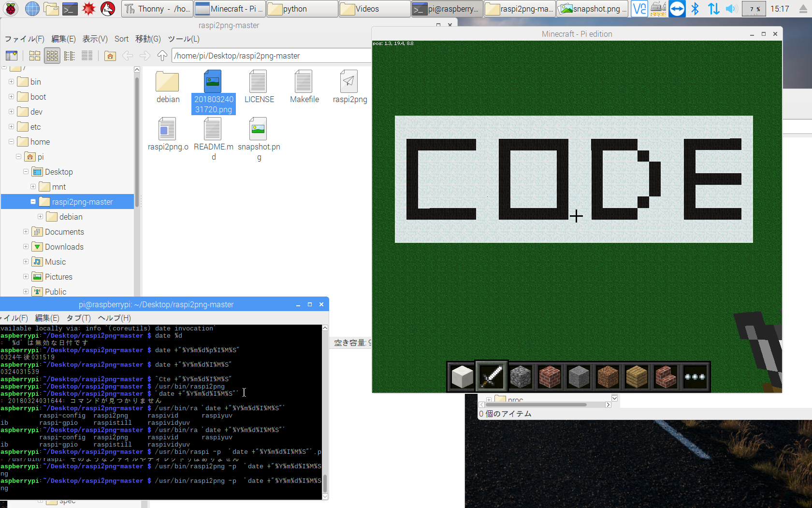Viewport: 812px width, 508px height.
Task: Launch the web browser globe icon
Action: coord(32,9)
